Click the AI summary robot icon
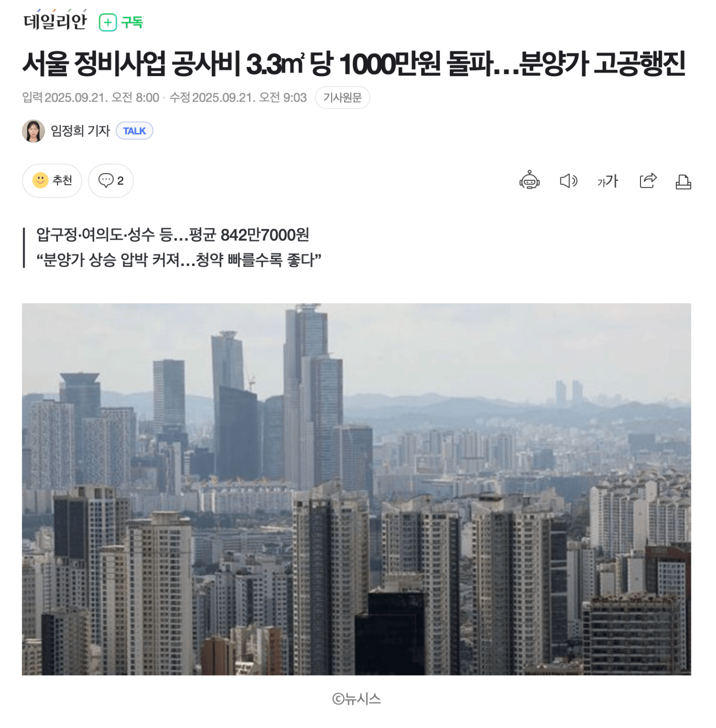716x728 pixels. click(x=529, y=180)
